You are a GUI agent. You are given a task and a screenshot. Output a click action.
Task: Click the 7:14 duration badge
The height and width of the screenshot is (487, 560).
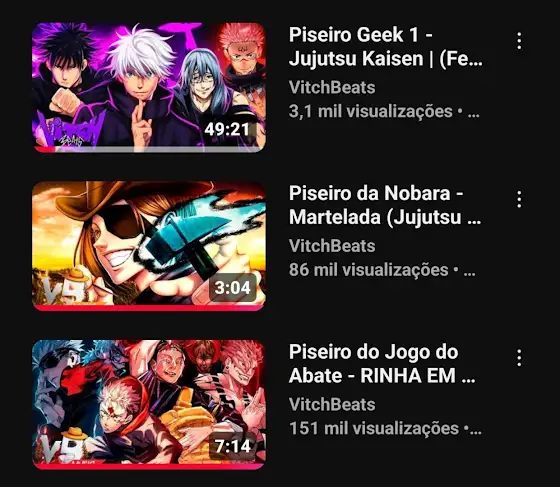point(232,446)
